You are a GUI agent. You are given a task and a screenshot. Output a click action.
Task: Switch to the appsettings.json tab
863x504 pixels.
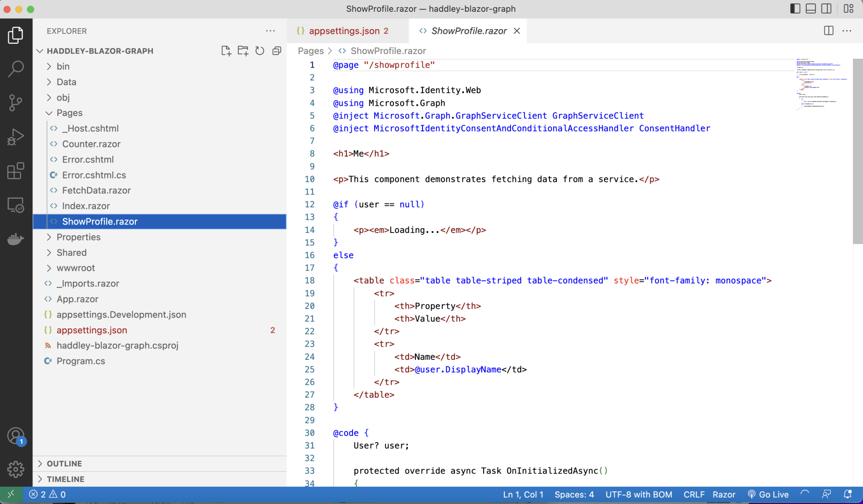click(x=344, y=31)
